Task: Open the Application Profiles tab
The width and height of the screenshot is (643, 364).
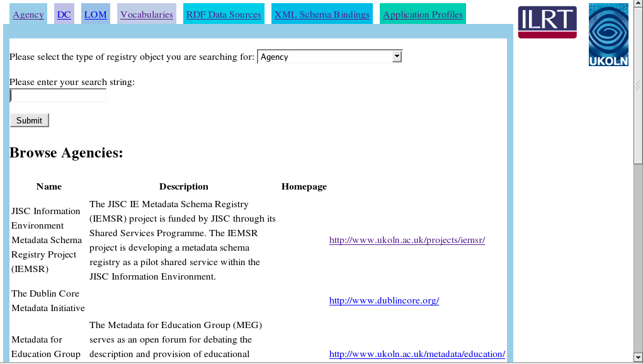Action: [x=423, y=14]
